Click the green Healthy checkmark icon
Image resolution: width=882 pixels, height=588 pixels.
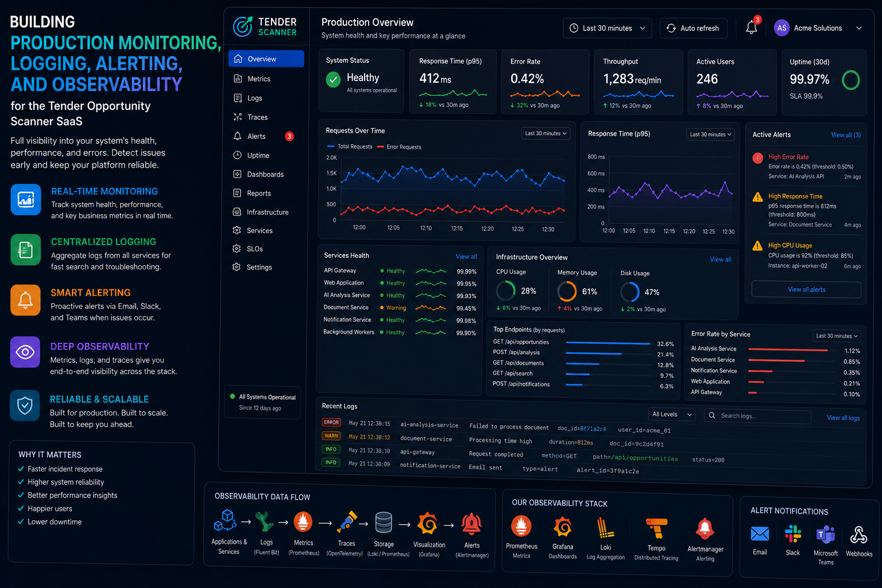[333, 80]
